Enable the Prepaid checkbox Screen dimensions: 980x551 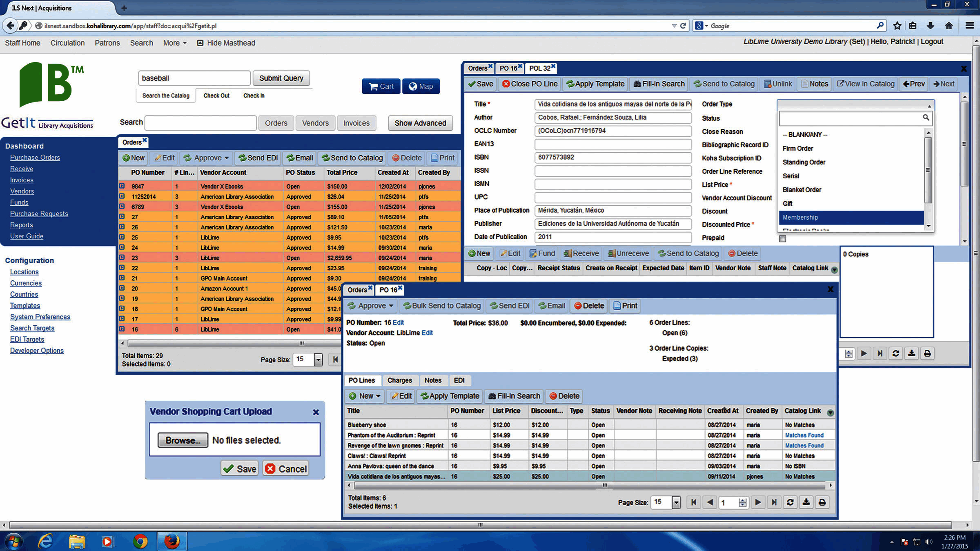(x=783, y=239)
